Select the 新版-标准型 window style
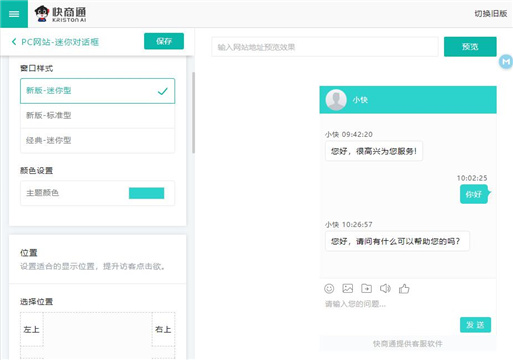Screen dimensions: 513x360 [97, 116]
